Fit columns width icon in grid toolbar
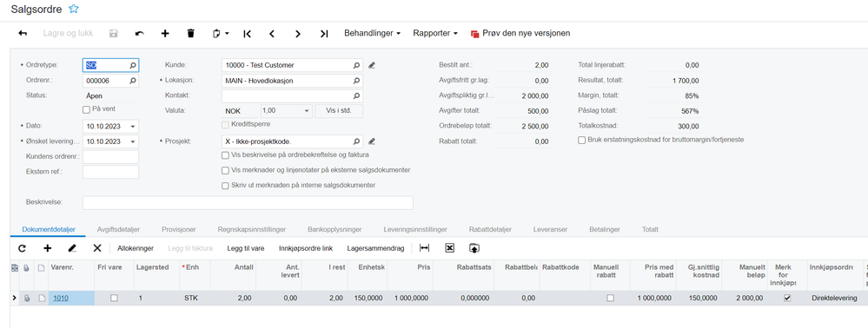The width and height of the screenshot is (868, 328). pos(424,248)
